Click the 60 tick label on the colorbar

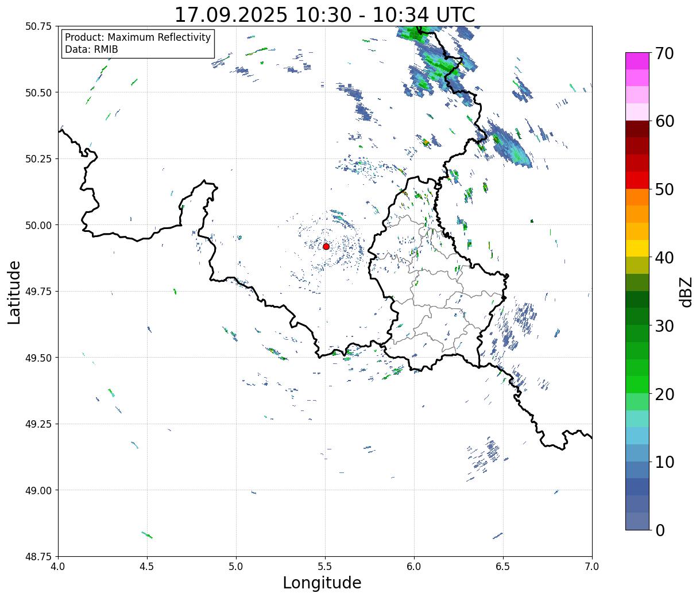click(x=664, y=121)
